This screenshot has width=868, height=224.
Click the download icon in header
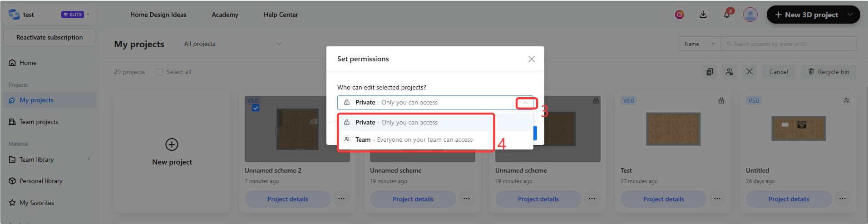(703, 15)
